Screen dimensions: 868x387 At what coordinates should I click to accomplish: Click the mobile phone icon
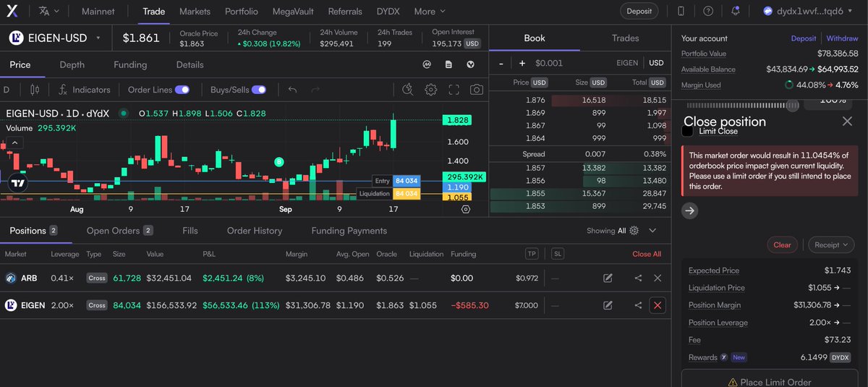click(681, 11)
